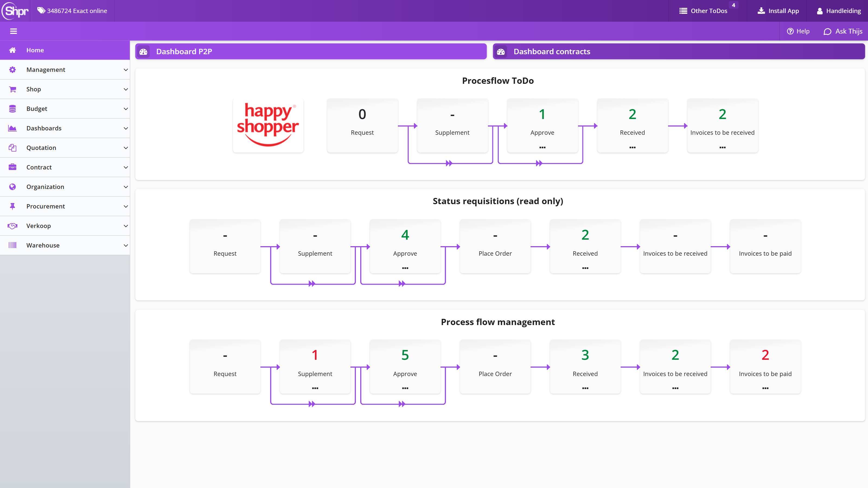The height and width of the screenshot is (488, 868).
Task: Click the Quotation documents icon
Action: click(12, 148)
